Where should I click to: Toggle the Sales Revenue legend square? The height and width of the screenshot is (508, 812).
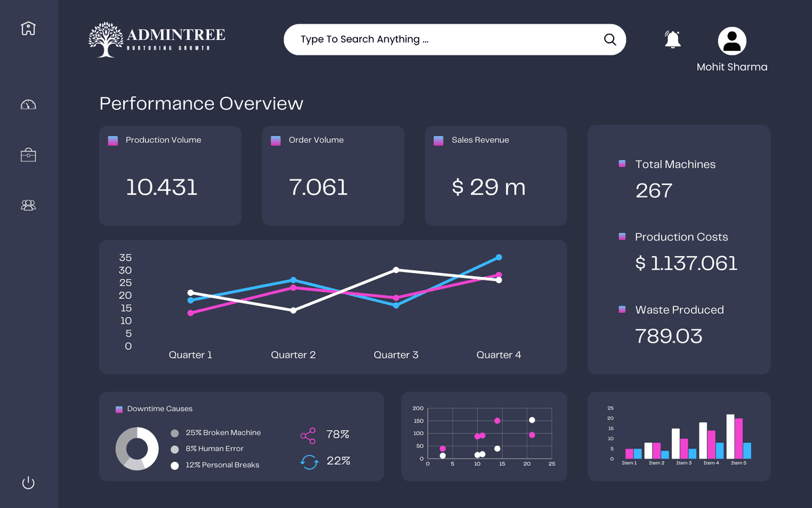438,140
